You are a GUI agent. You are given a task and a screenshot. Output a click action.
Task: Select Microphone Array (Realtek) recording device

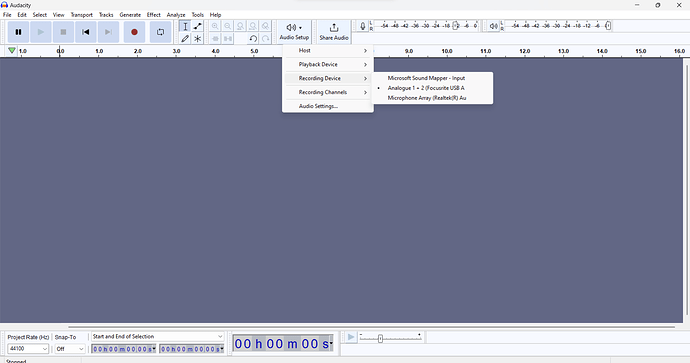coord(426,98)
